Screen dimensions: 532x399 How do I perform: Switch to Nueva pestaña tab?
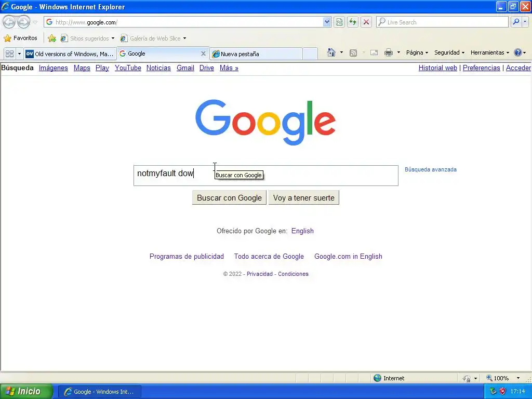(256, 54)
